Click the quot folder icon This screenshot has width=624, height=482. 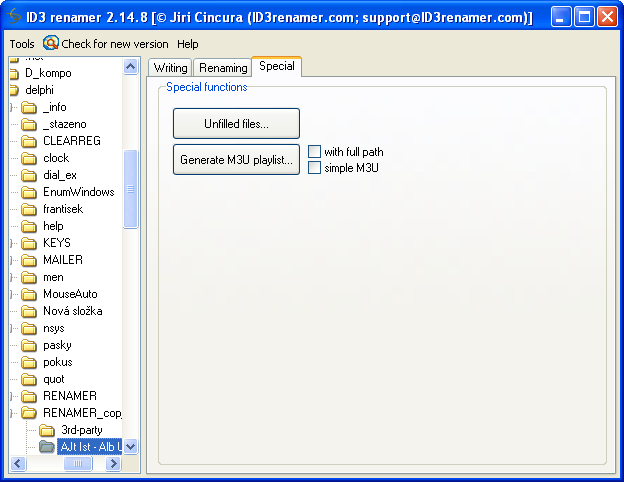click(29, 379)
